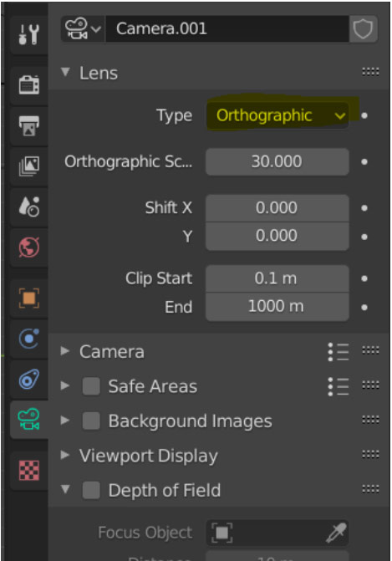Expand the Viewport Display panel
392x561 pixels.
click(x=65, y=455)
